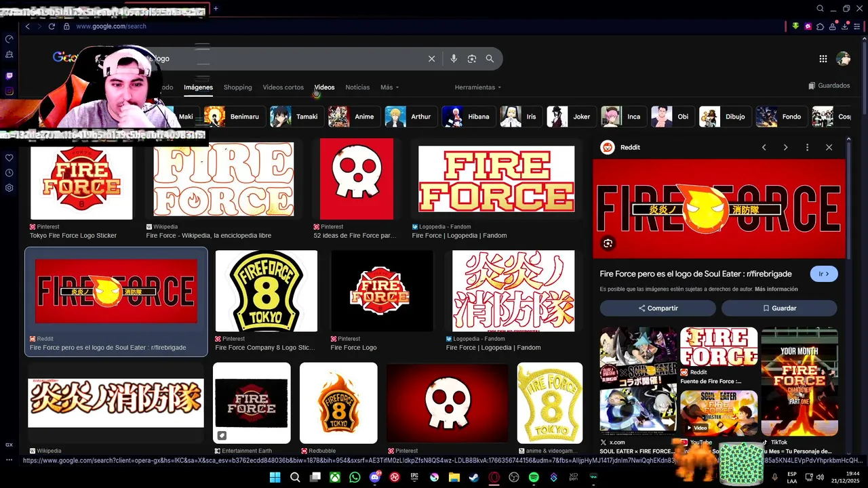Open the Google apps grid
This screenshot has width=868, height=488.
[823, 59]
